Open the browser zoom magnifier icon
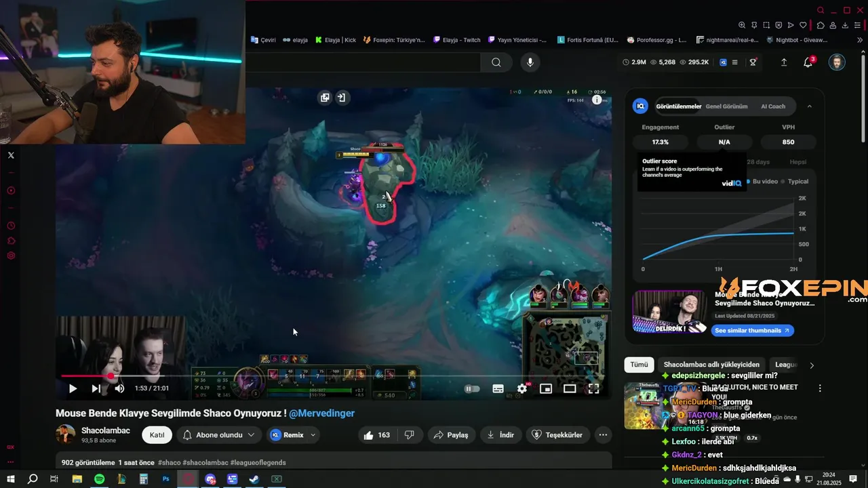 coord(742,25)
